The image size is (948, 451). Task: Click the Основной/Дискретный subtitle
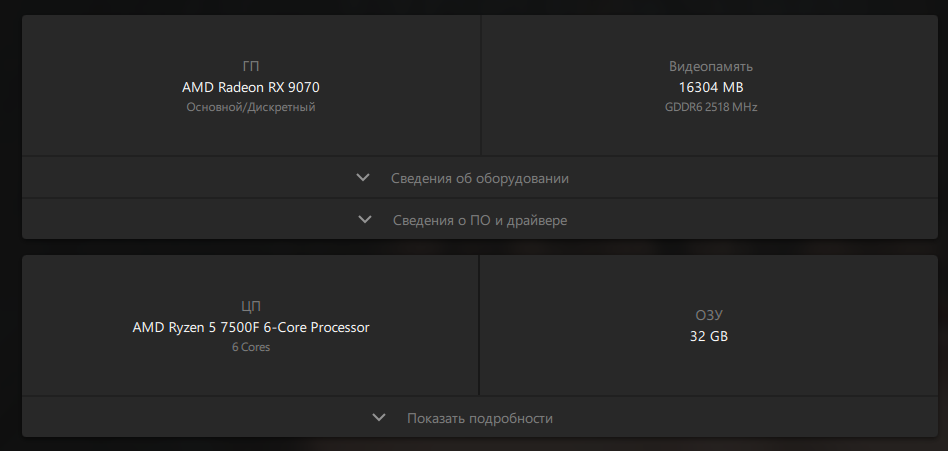251,107
